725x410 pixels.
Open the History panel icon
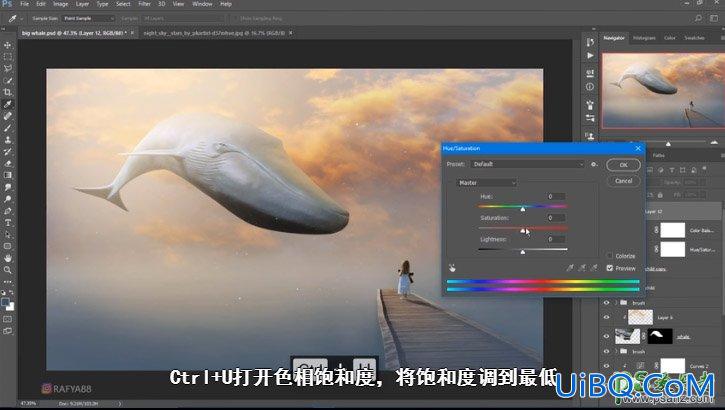590,42
